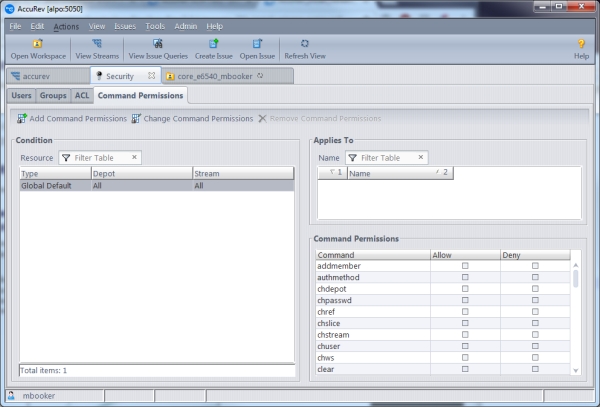Select the core_e6540_mbooker workspace tab
This screenshot has height=407, width=600.
(x=213, y=76)
